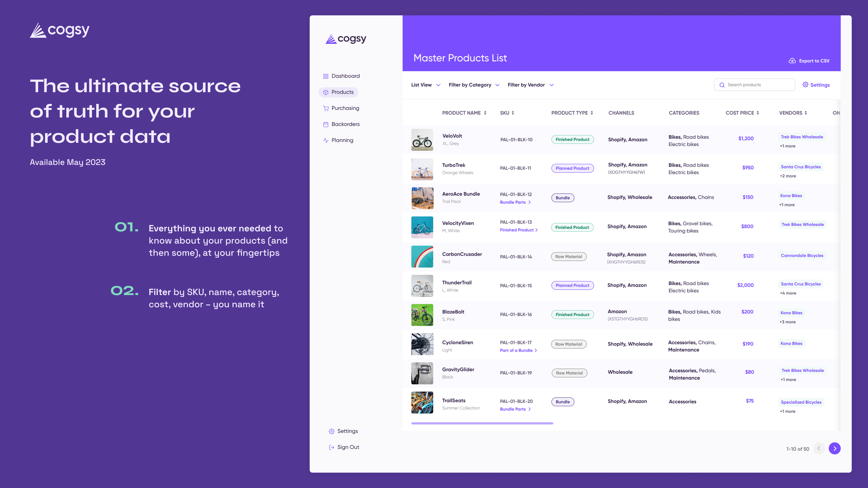This screenshot has height=488, width=868.
Task: Click the Planning activity icon
Action: pos(325,141)
